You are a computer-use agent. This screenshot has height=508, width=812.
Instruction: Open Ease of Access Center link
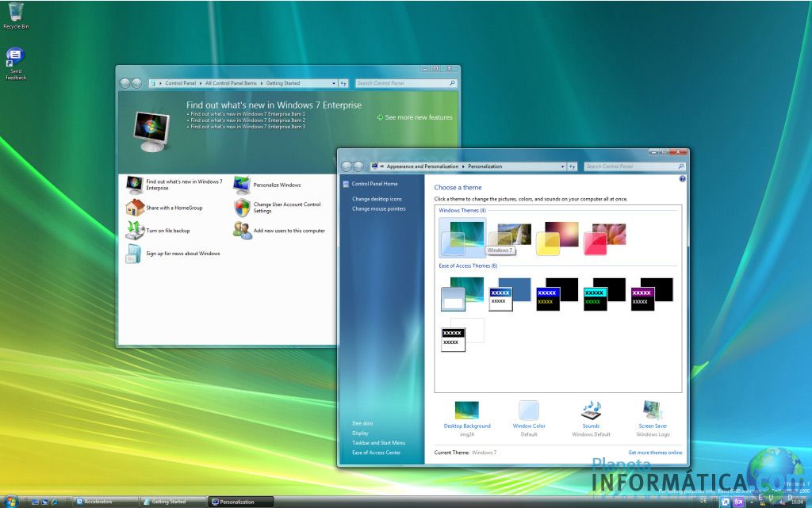tap(377, 453)
